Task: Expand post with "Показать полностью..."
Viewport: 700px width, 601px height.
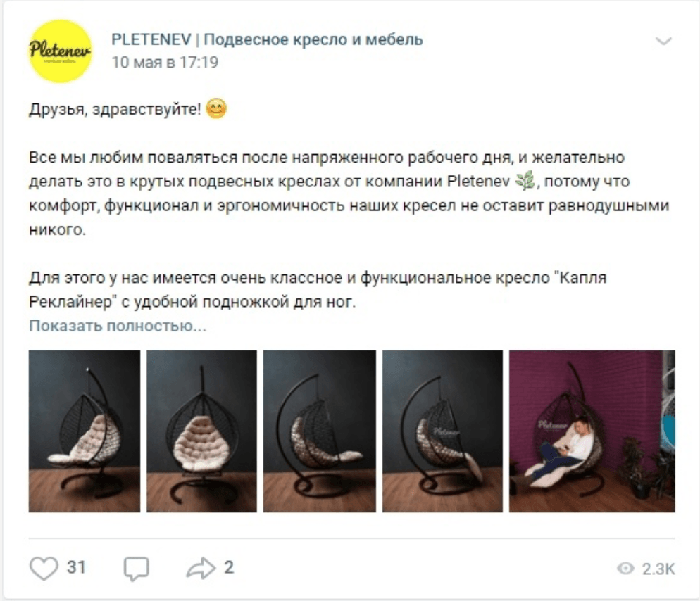Action: [x=118, y=326]
